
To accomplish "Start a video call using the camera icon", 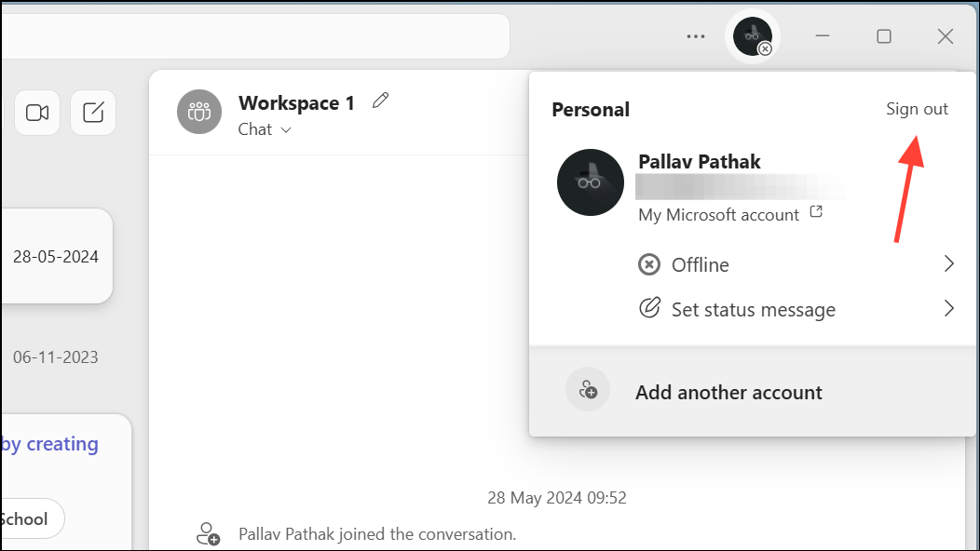I will [x=37, y=112].
